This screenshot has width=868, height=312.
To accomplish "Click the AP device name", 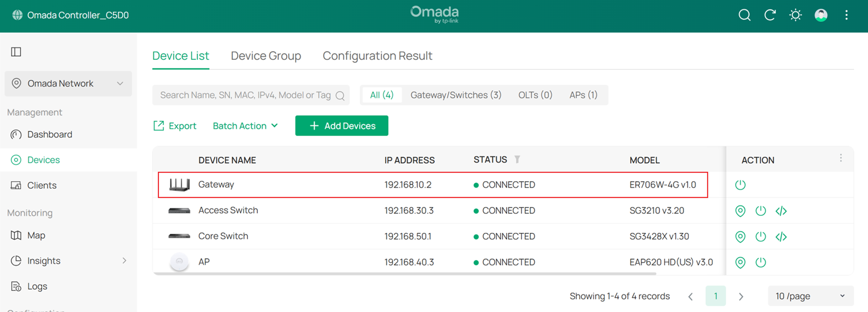I will [x=204, y=262].
